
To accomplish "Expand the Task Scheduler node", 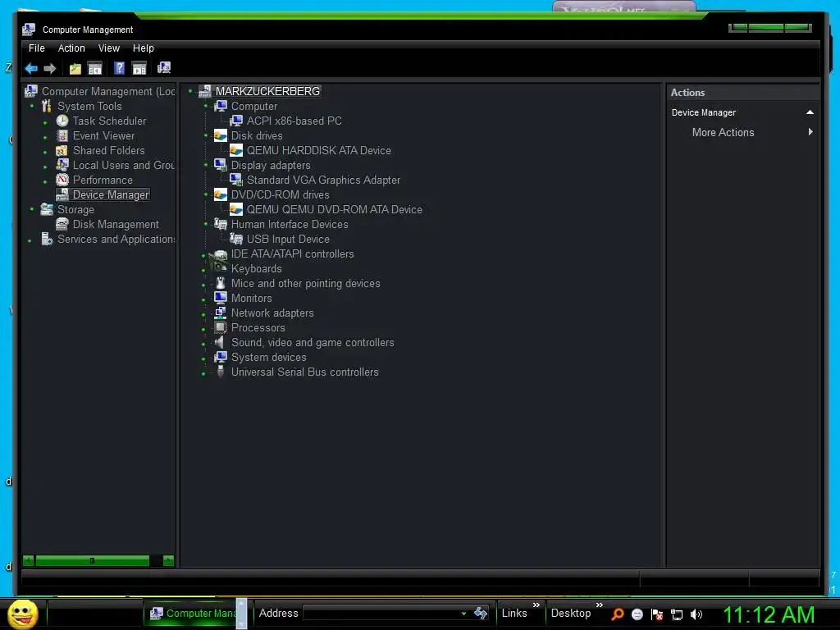I will point(45,123).
